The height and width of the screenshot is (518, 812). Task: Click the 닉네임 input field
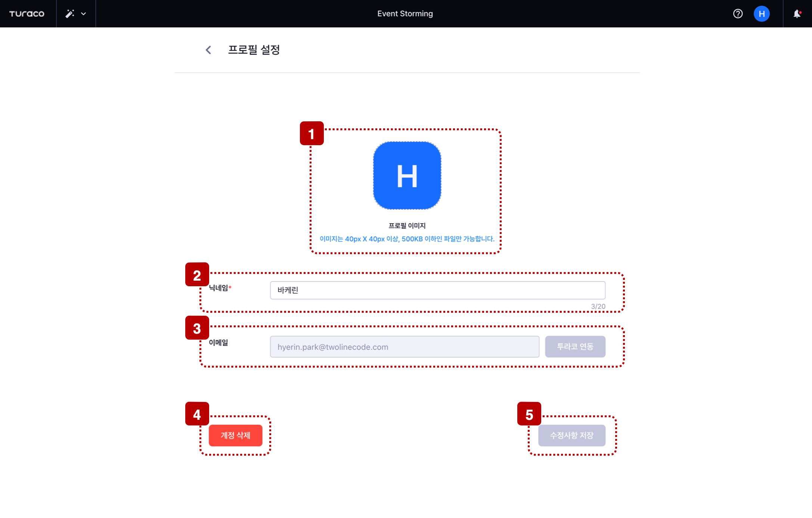pos(438,290)
